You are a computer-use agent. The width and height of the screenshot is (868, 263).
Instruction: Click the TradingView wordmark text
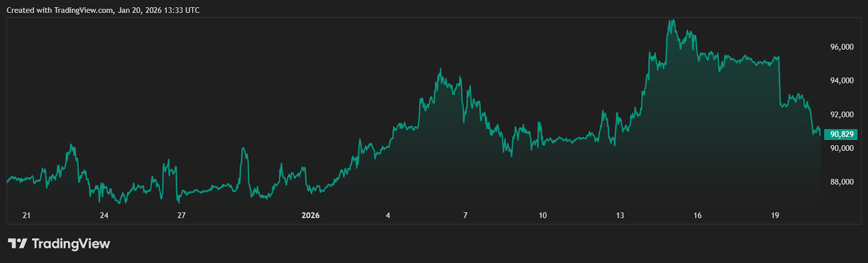pyautogui.click(x=71, y=243)
